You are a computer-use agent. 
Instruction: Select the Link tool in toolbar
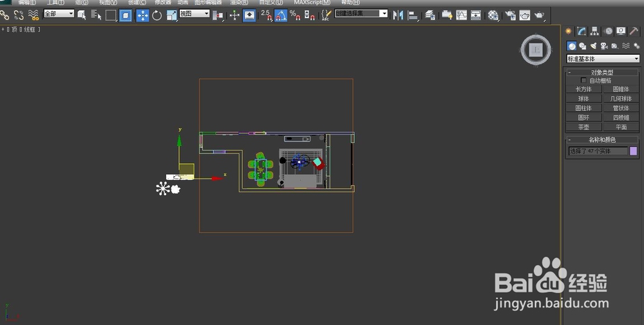click(x=5, y=15)
